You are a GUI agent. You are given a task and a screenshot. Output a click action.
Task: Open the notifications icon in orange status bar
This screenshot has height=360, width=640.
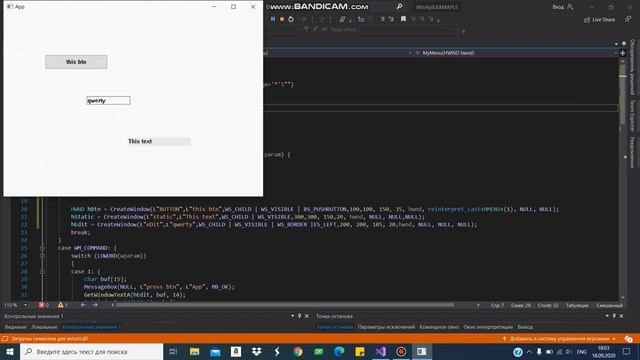(629, 339)
